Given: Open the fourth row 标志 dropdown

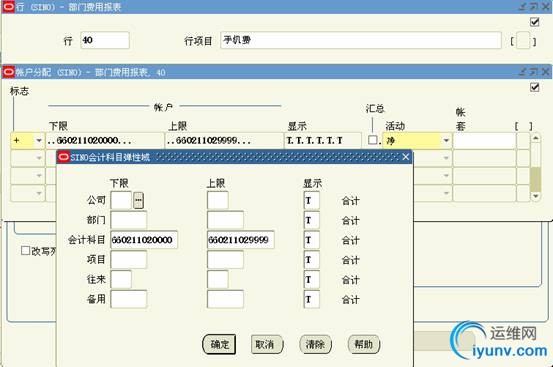Looking at the screenshot, I should tap(39, 193).
